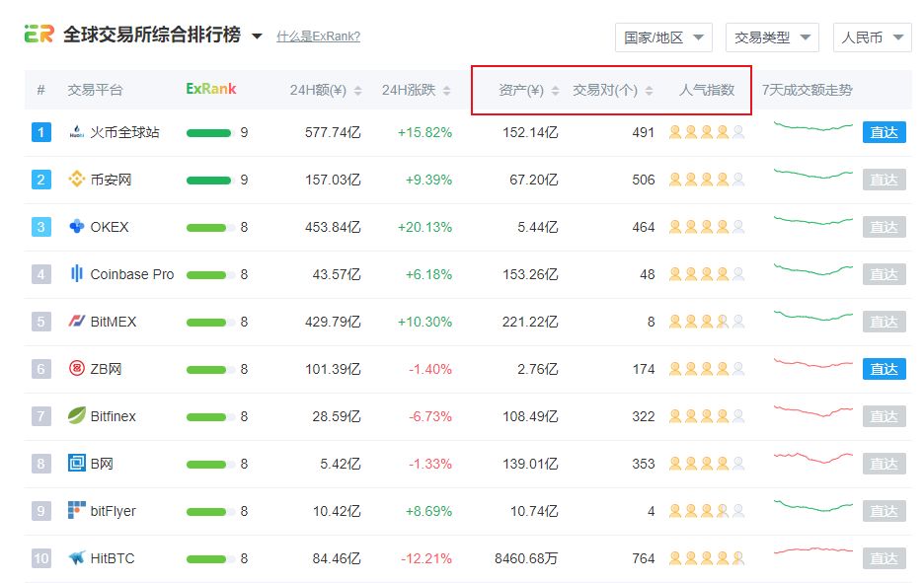Open the 人民币 currency dropdown
924x583 pixels.
(872, 37)
